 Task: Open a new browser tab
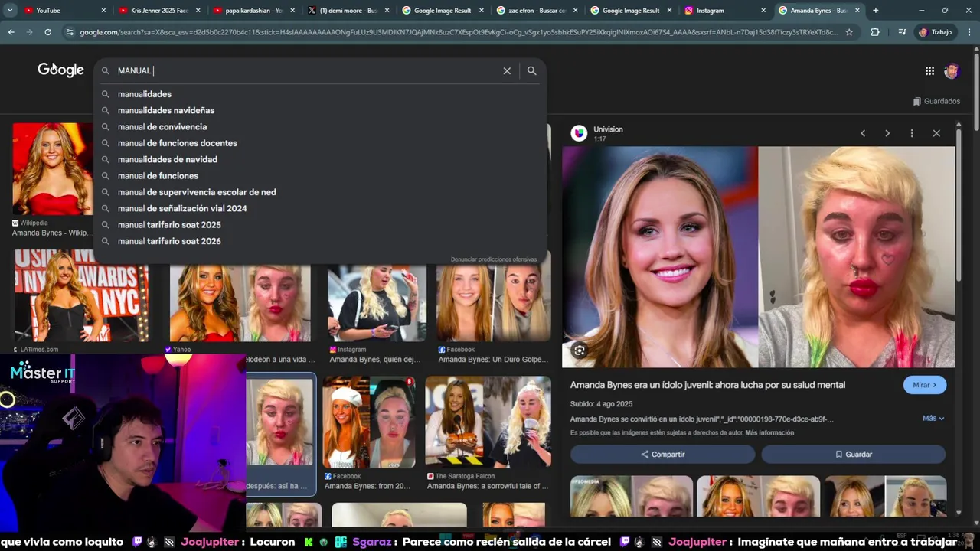point(875,11)
